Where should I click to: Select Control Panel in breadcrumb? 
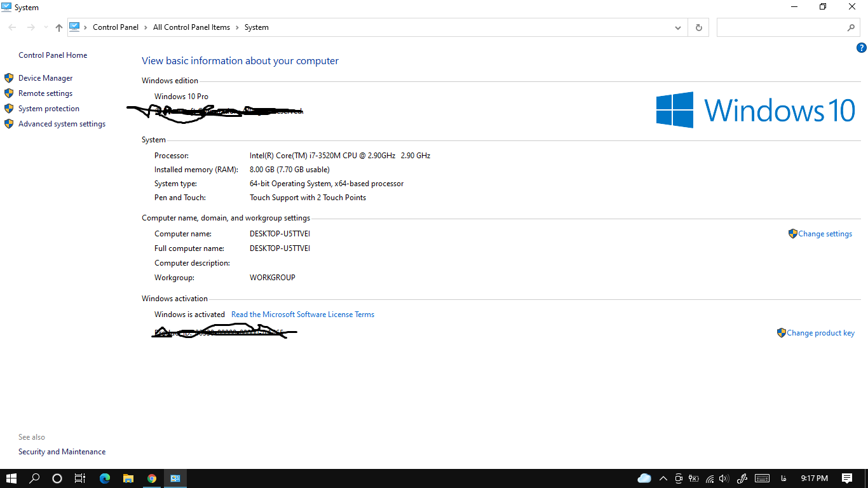pyautogui.click(x=116, y=27)
